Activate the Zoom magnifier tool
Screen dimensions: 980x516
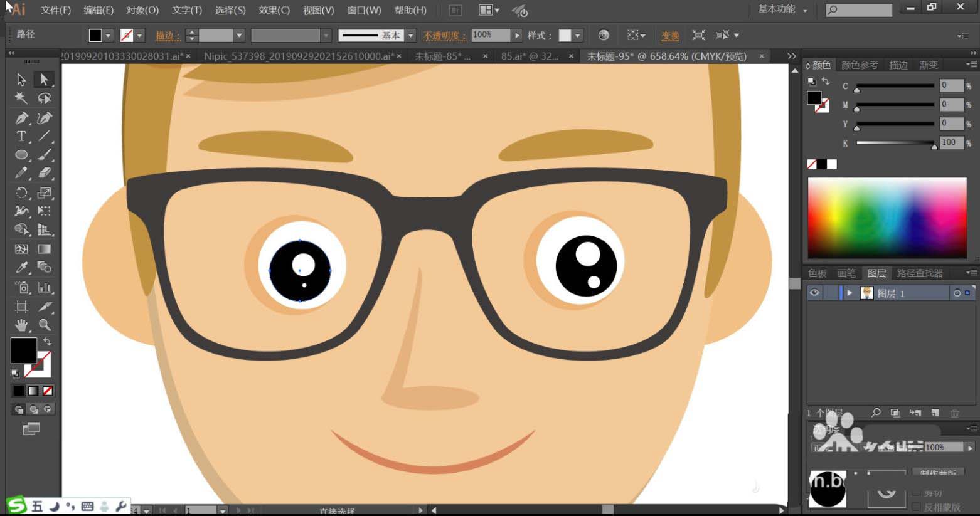pos(45,325)
